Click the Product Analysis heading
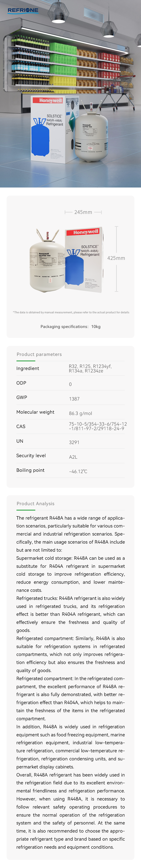The width and height of the screenshot is (141, 868). [36, 503]
